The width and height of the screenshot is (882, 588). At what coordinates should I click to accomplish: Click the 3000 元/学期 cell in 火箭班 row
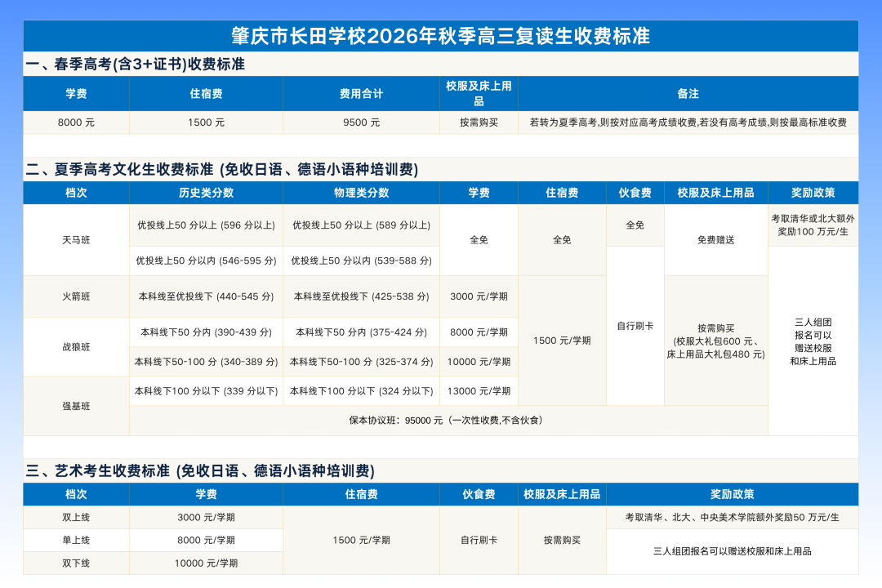(x=479, y=296)
